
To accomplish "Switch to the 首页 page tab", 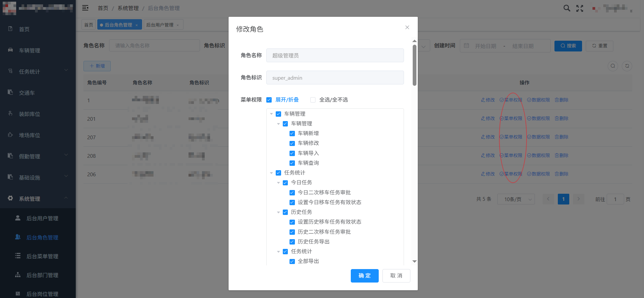I will 89,25.
